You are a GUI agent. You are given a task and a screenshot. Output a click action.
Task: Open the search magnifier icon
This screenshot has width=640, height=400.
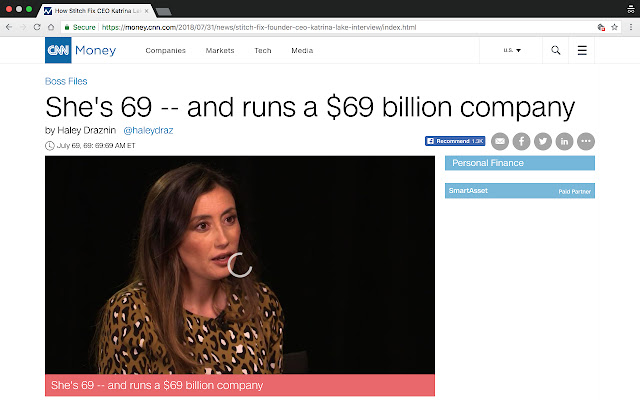pos(556,50)
